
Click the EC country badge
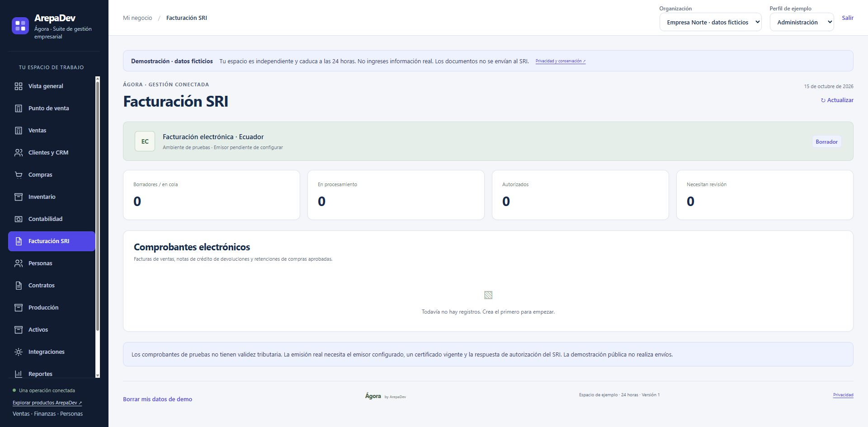[145, 141]
